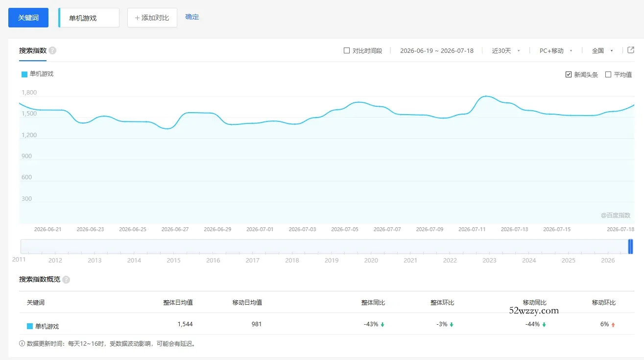
Task: Click the 整体同比 column header
Action: pyautogui.click(x=373, y=303)
